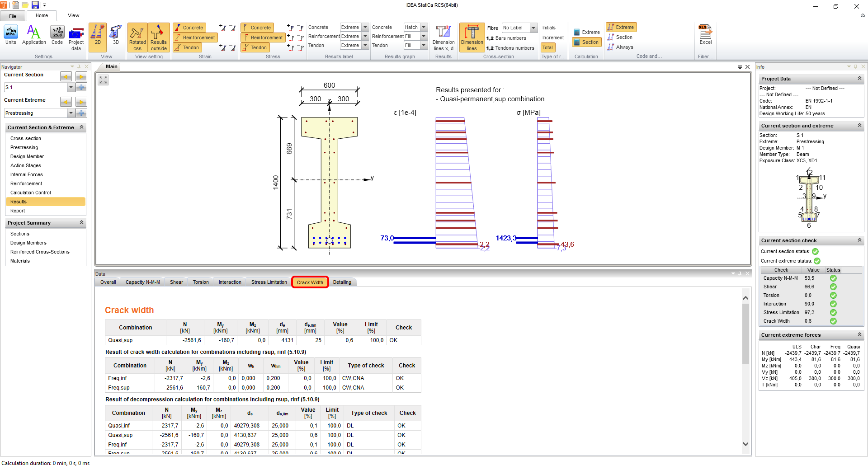
Task: Open the View ribbon tab
Action: (73, 15)
